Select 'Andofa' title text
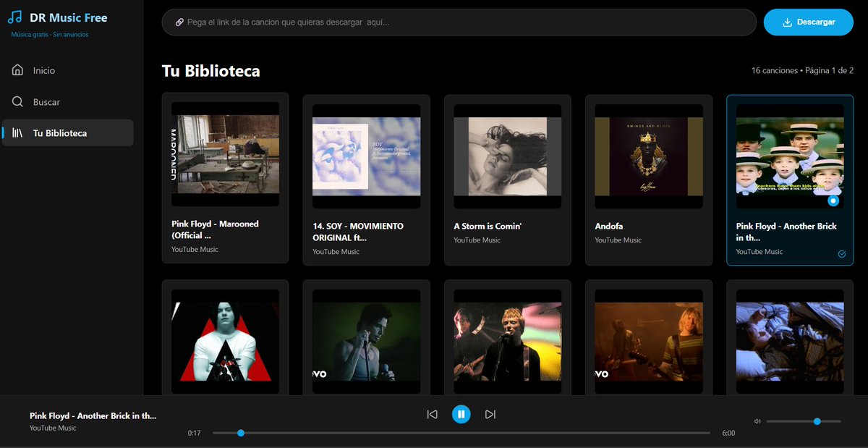 609,226
